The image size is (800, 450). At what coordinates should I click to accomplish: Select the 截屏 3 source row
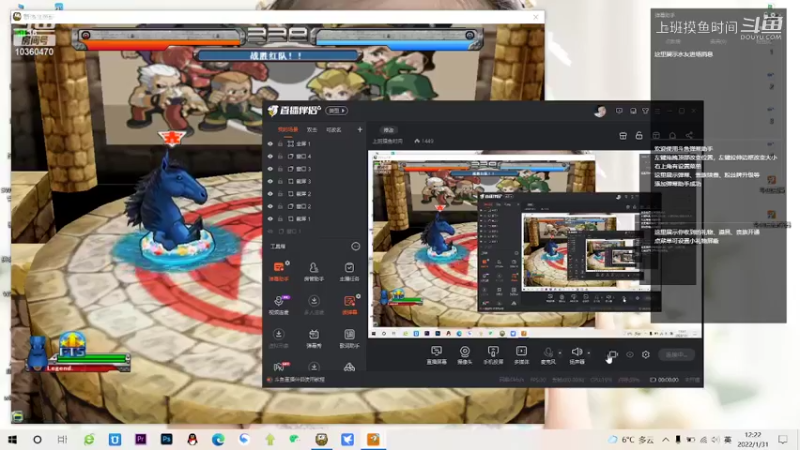(x=314, y=181)
